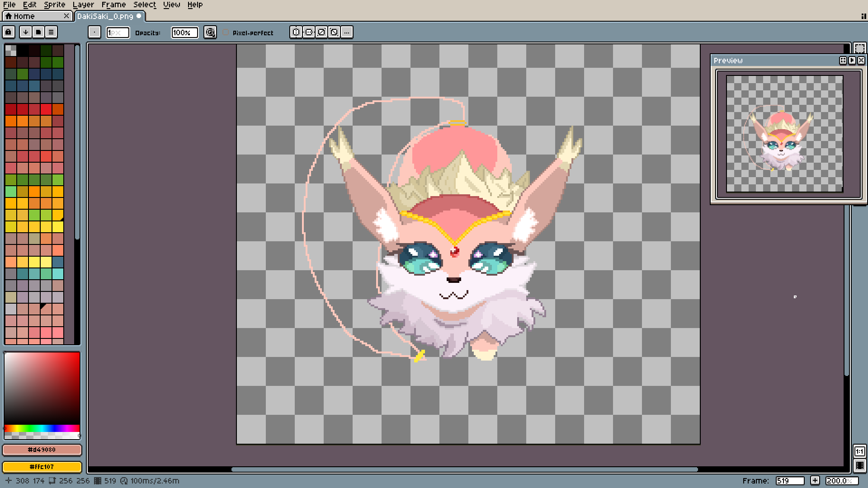
Task: Enable the Pixel-perfect checkbox
Action: pyautogui.click(x=226, y=33)
